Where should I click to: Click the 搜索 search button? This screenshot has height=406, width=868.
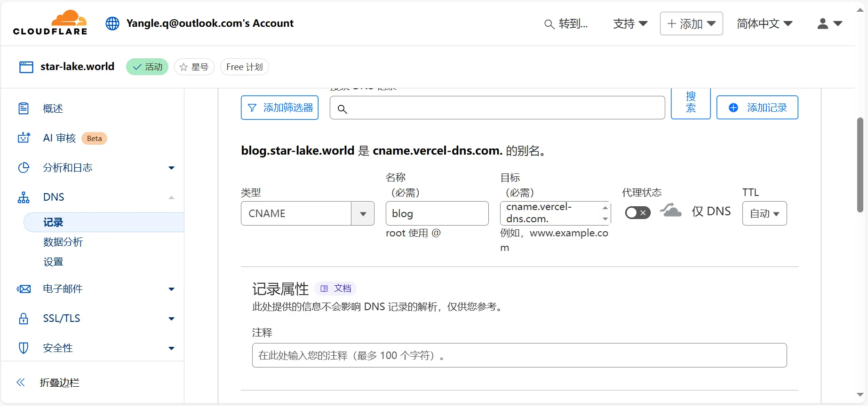[x=691, y=103]
